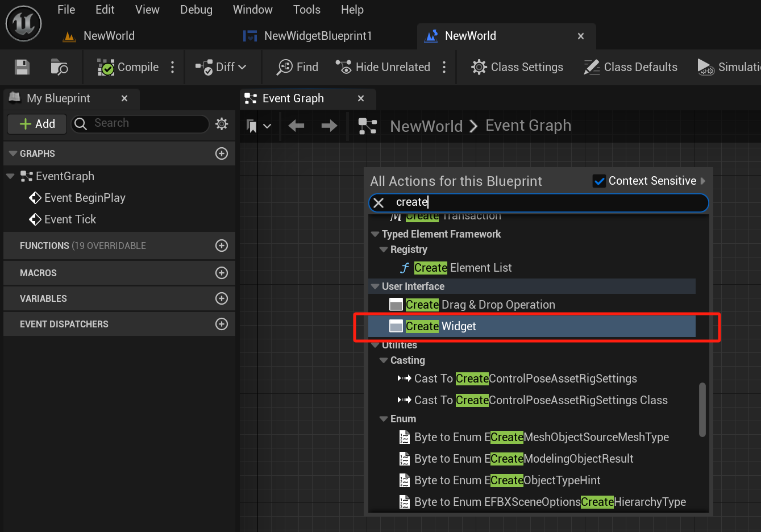Click the action list scrollbar thumb
Image resolution: width=761 pixels, height=532 pixels.
702,410
